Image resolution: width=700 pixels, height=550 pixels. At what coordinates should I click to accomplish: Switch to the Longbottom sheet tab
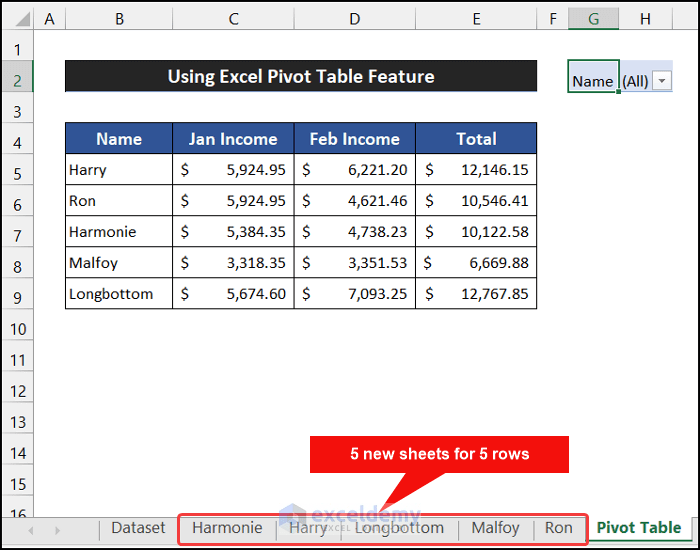click(x=399, y=528)
